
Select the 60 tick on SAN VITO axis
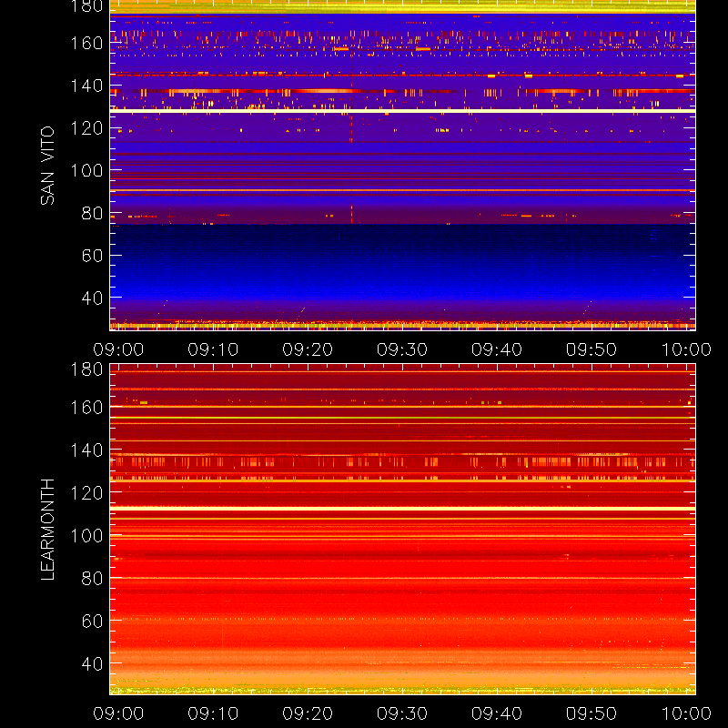click(x=92, y=256)
